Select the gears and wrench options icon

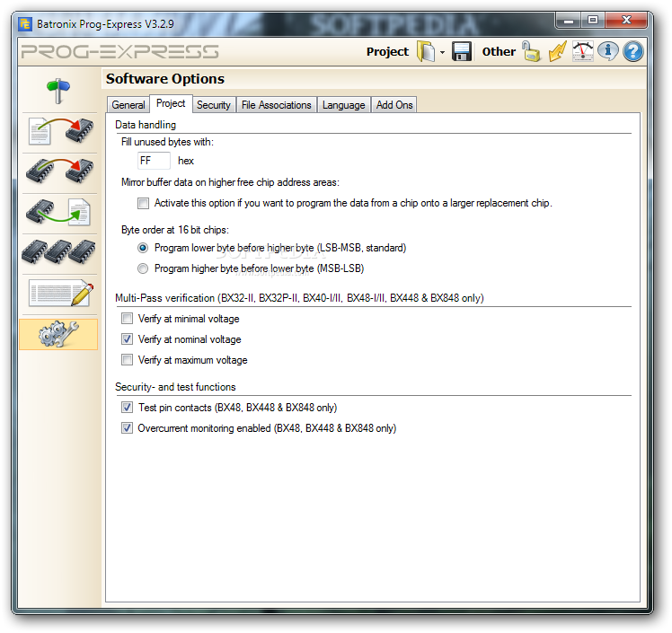tap(58, 334)
